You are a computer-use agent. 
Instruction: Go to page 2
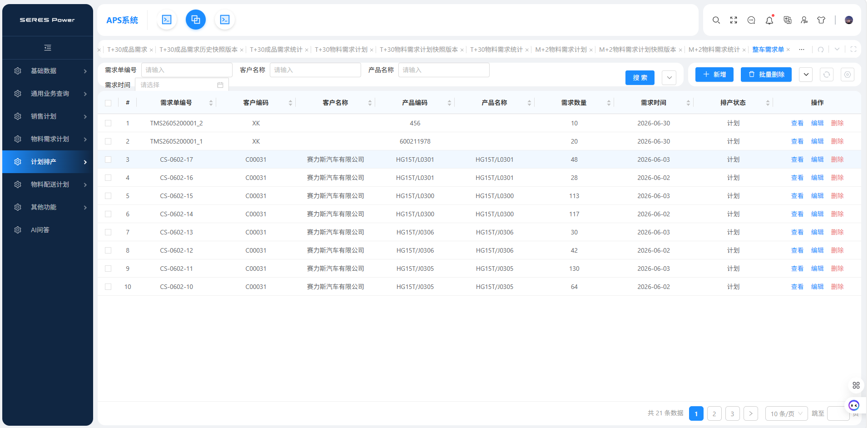[x=714, y=413]
